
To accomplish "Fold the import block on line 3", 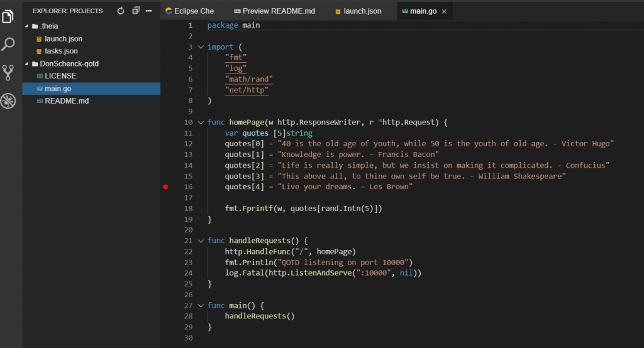I will [201, 47].
